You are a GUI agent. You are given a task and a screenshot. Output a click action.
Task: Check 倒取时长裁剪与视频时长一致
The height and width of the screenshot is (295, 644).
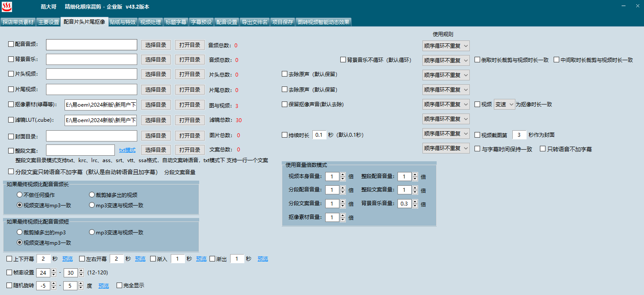tap(478, 60)
